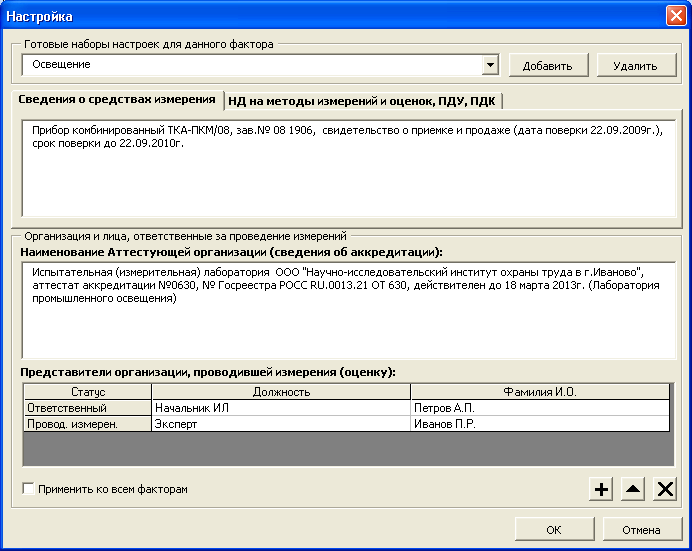Click the up arrow icon to move row

pos(633,489)
